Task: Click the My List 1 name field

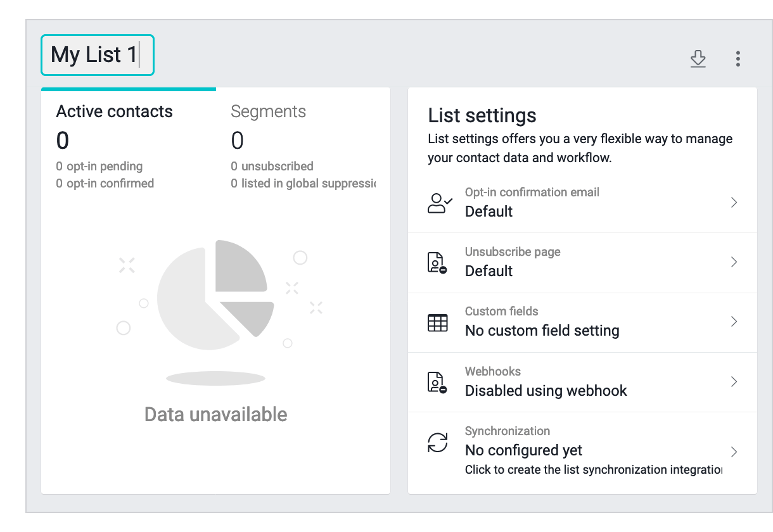Action: tap(98, 55)
